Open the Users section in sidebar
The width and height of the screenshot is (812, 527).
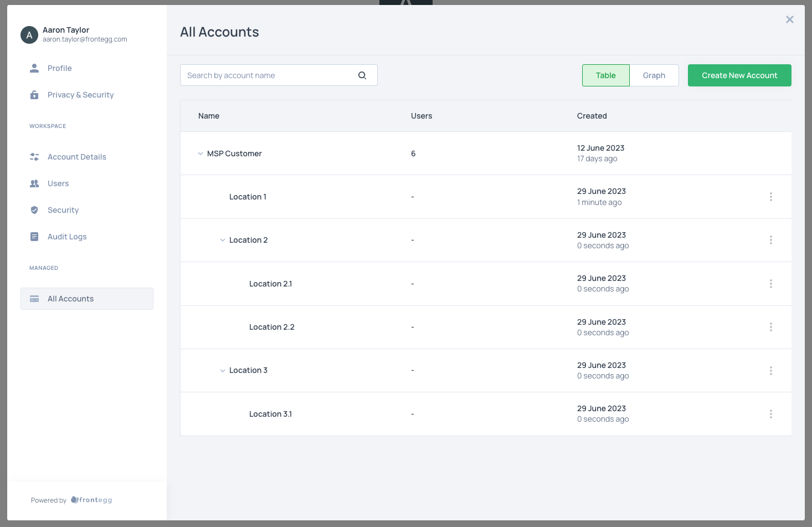pos(58,183)
